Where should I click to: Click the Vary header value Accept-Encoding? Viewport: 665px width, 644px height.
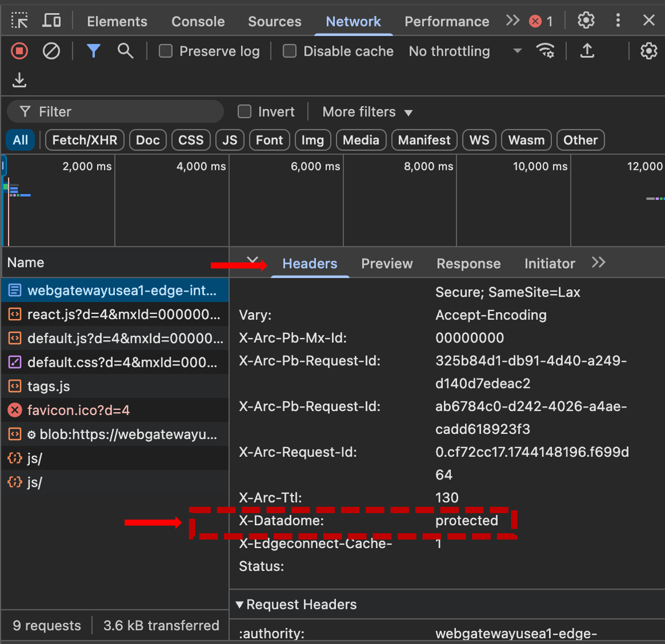(x=490, y=316)
